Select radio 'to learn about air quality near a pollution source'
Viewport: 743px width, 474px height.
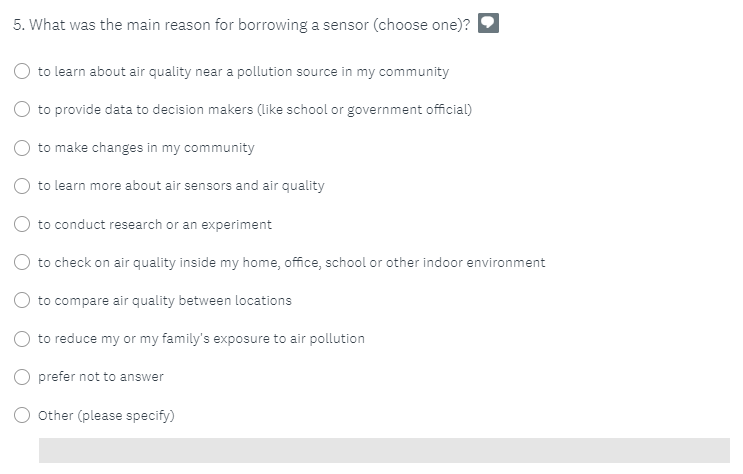23,72
